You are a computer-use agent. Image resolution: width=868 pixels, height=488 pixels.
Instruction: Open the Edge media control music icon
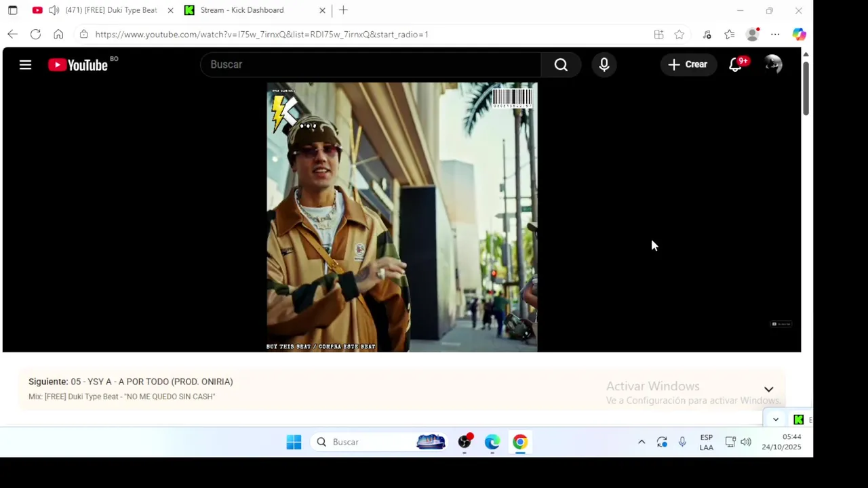707,35
